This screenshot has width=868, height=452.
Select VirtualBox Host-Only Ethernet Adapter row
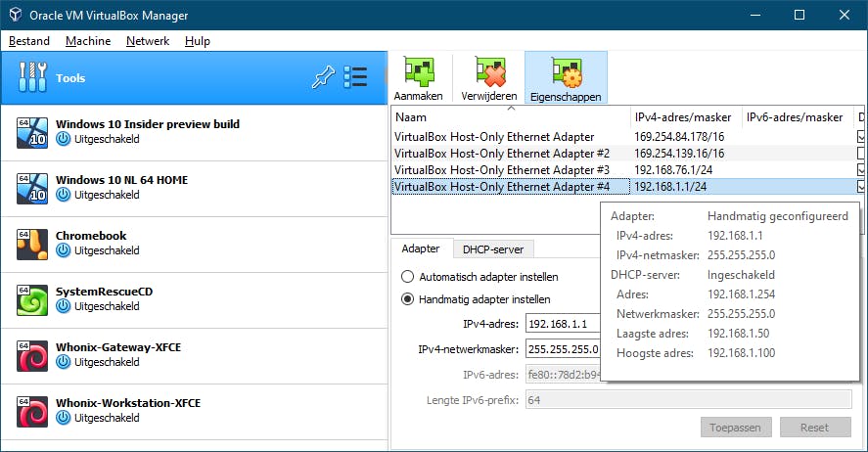pos(627,137)
